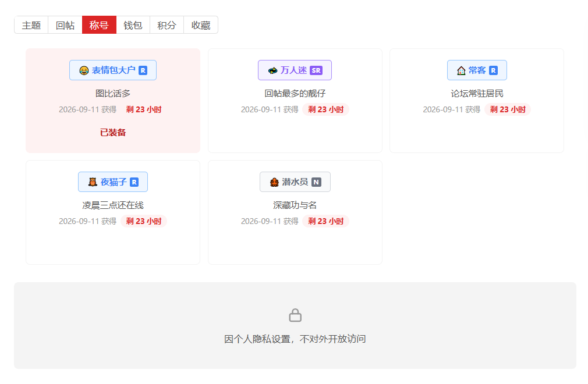This screenshot has width=588, height=384.
Task: Click the N rarity tag on 潜水员
Action: (x=317, y=182)
